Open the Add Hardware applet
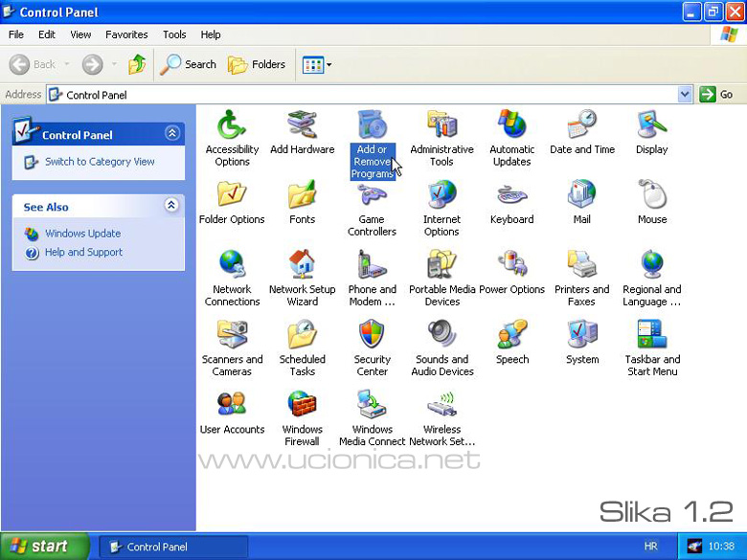 (x=302, y=132)
